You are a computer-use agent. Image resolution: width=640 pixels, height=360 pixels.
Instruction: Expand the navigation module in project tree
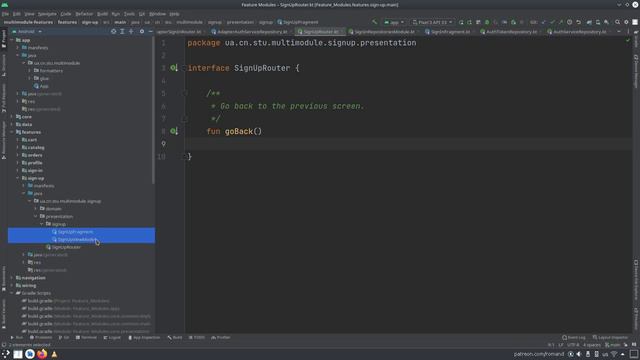click(12, 278)
